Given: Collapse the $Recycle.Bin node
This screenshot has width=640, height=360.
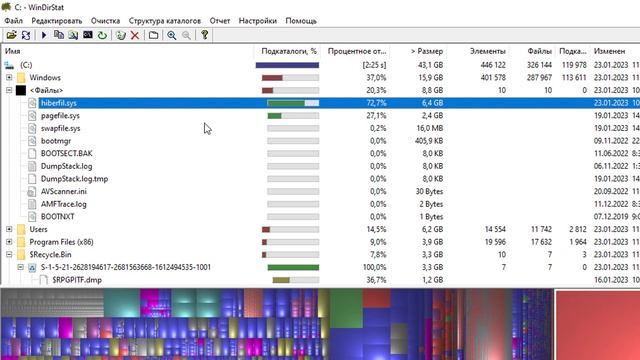Looking at the screenshot, I should tap(9, 255).
